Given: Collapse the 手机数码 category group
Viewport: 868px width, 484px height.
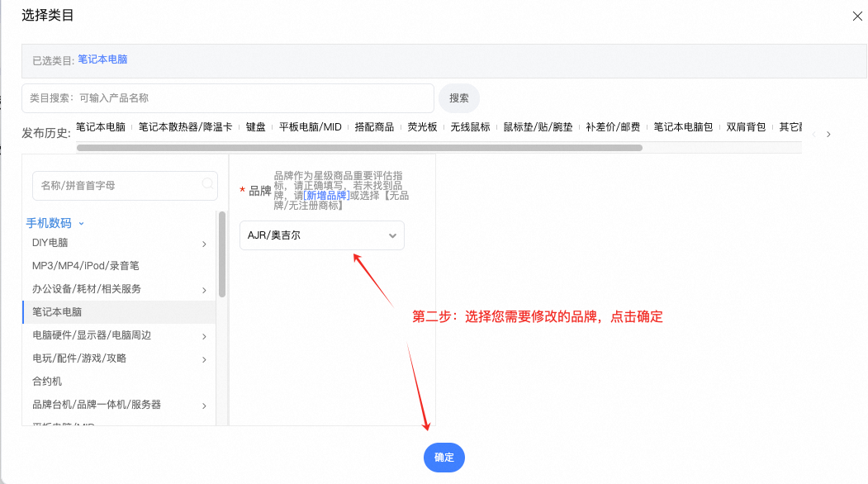Looking at the screenshot, I should pos(55,223).
